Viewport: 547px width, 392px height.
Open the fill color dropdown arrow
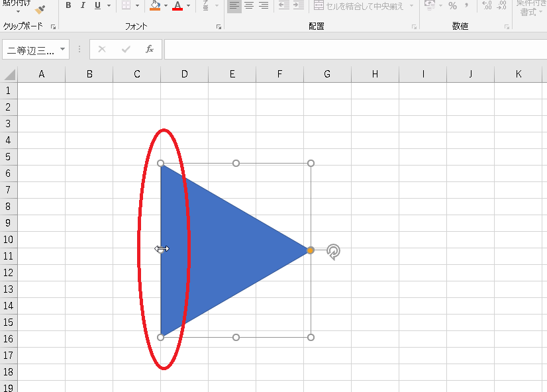tap(166, 5)
